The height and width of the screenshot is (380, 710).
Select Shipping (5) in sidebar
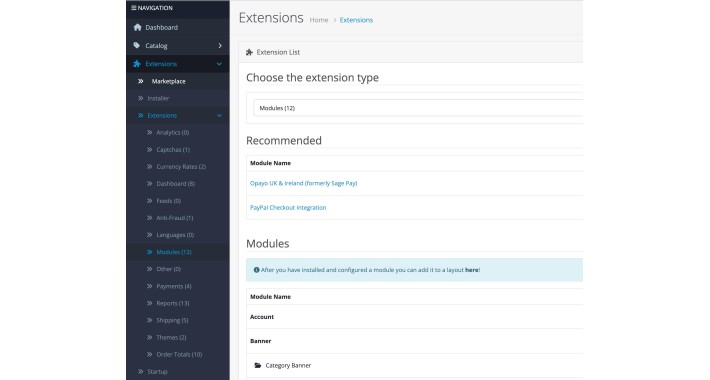pyautogui.click(x=172, y=320)
